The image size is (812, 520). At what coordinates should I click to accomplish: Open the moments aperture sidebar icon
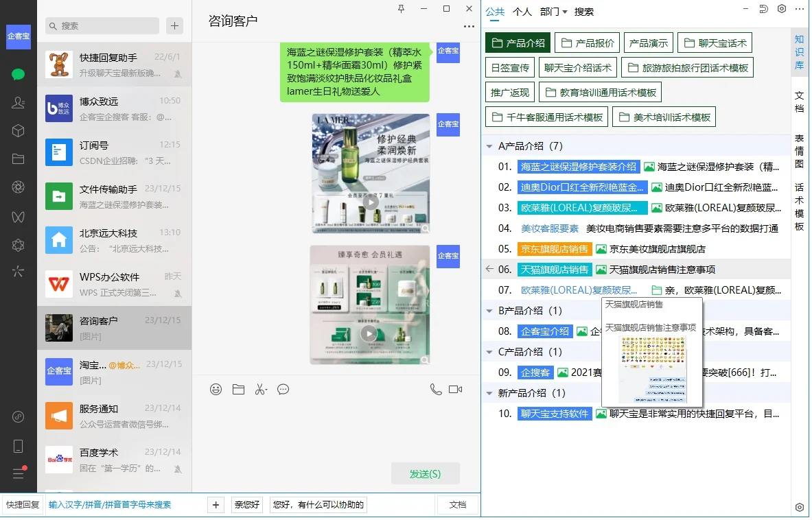18,187
